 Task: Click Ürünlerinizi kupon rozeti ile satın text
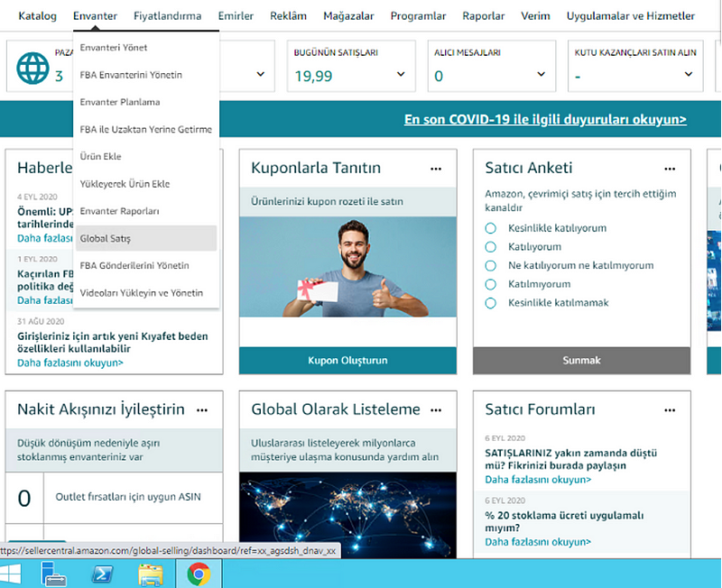[327, 201]
